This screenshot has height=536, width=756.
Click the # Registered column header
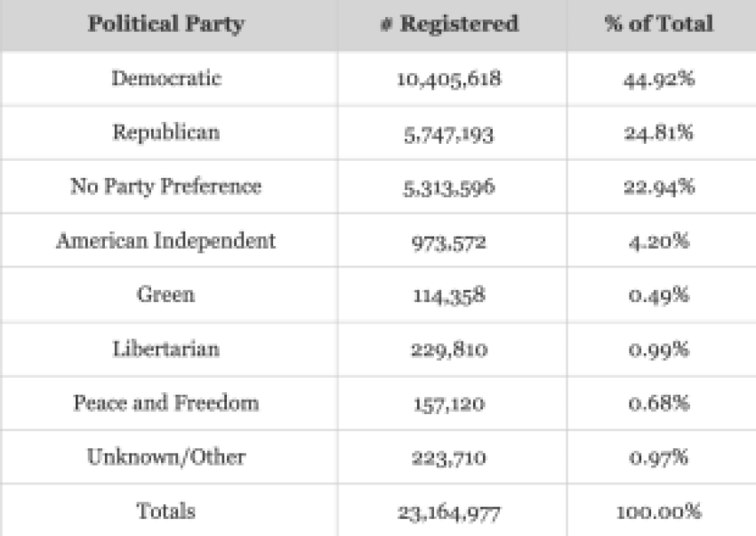click(x=449, y=23)
